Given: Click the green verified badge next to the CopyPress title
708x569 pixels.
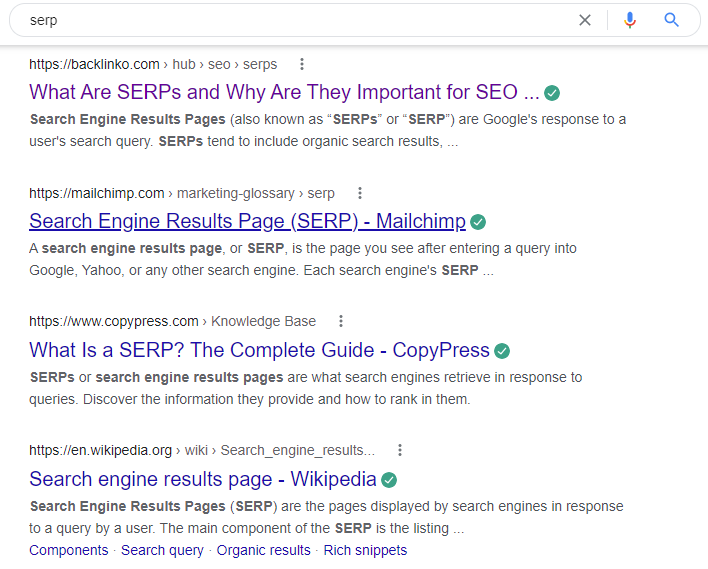Looking at the screenshot, I should click(502, 351).
